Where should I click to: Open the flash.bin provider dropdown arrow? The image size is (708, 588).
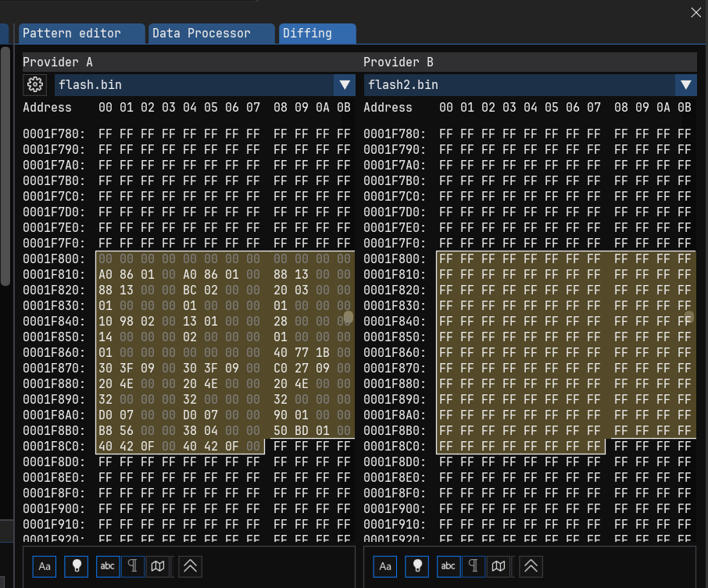[x=345, y=85]
